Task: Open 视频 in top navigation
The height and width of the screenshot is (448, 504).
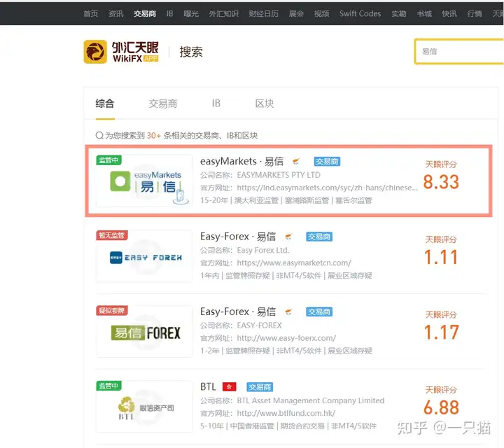Action: (x=322, y=13)
